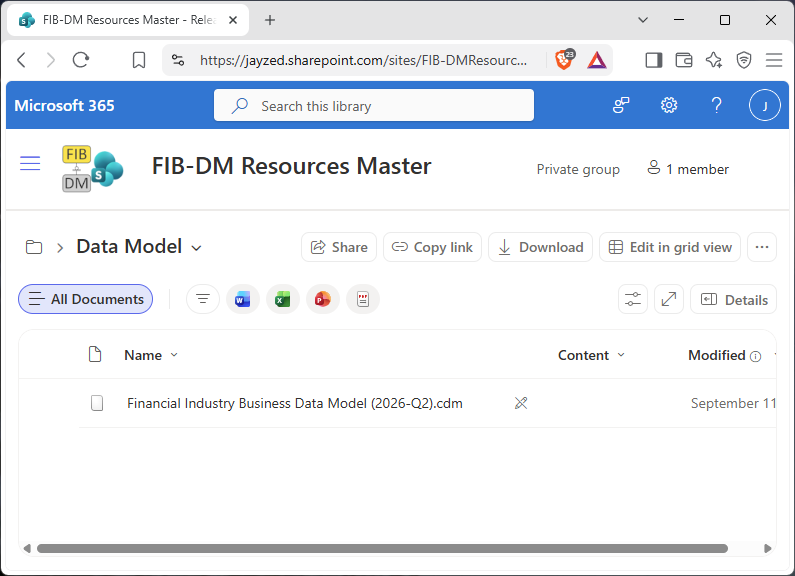Image resolution: width=795 pixels, height=576 pixels.
Task: Go back to previous page
Action: click(x=21, y=60)
